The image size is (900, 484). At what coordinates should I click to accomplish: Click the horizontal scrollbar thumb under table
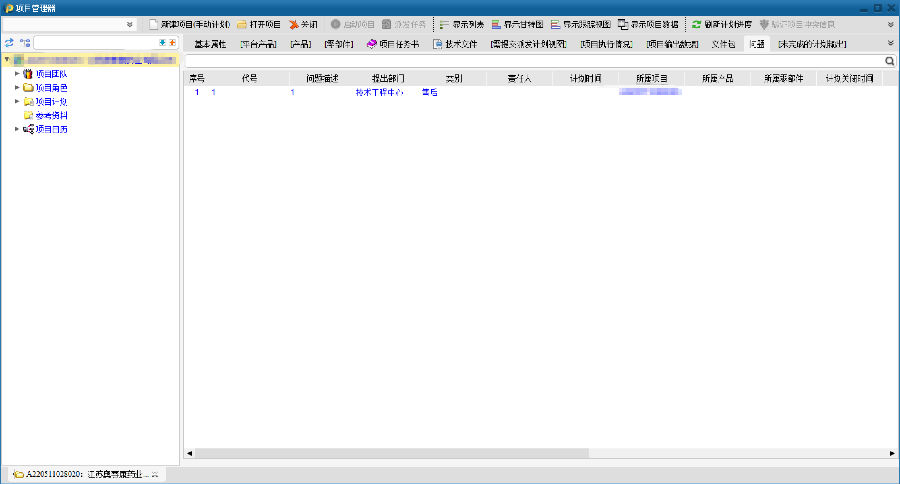(x=392, y=453)
